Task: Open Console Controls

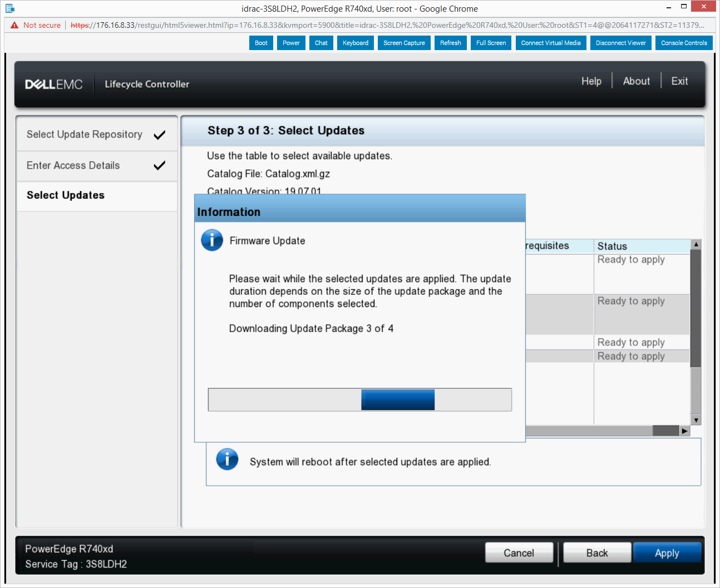Action: (x=684, y=43)
